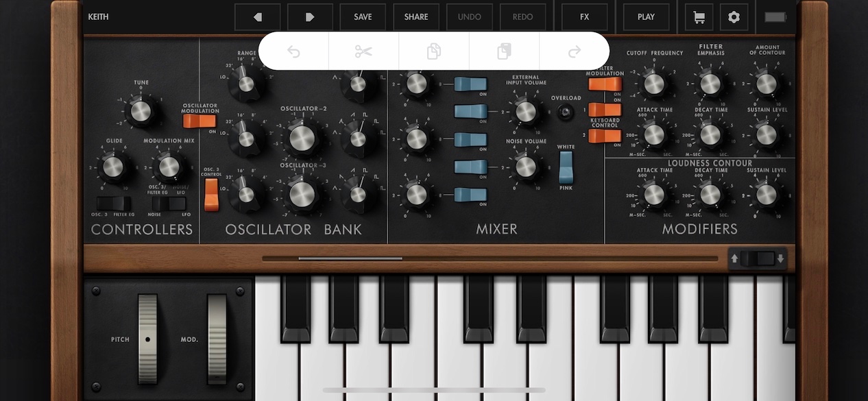Open the PLAY panel
Screen dimensions: 868x401
coord(646,17)
